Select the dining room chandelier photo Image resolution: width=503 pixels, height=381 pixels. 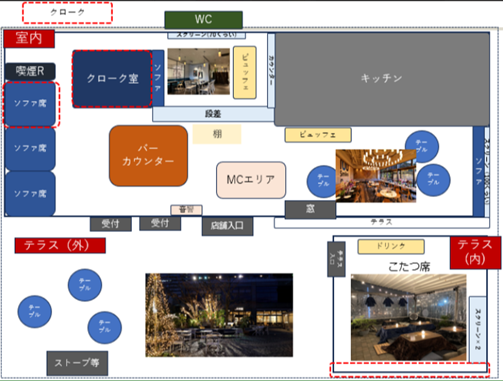[376, 176]
